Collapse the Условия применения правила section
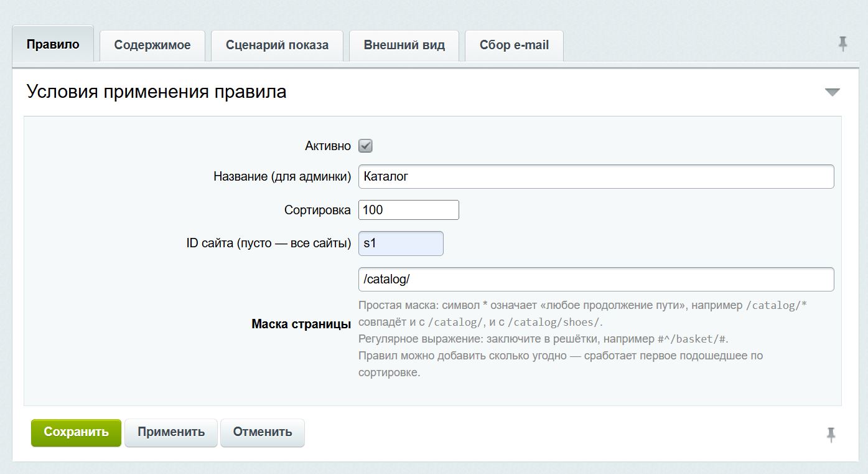The image size is (868, 474). [x=832, y=92]
